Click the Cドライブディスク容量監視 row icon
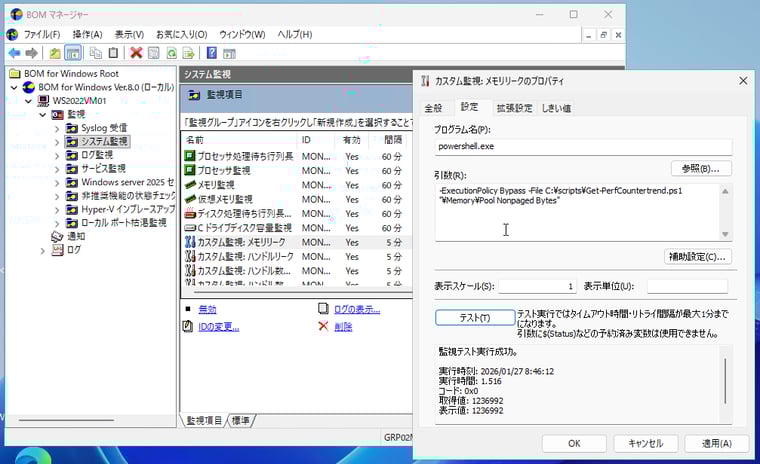 coord(190,228)
